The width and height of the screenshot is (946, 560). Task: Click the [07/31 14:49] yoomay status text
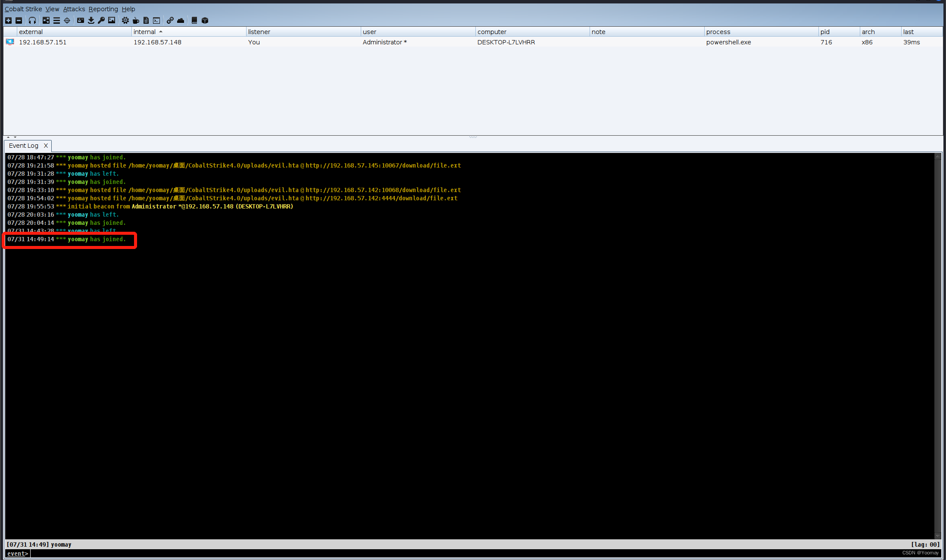[39, 544]
